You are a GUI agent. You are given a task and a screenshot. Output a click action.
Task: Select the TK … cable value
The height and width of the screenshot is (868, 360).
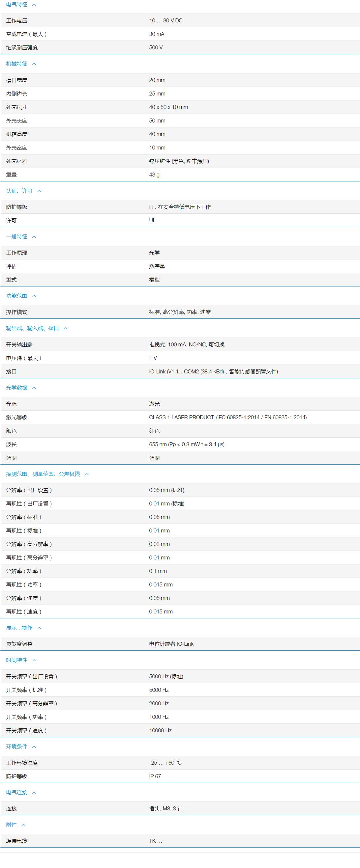click(156, 841)
